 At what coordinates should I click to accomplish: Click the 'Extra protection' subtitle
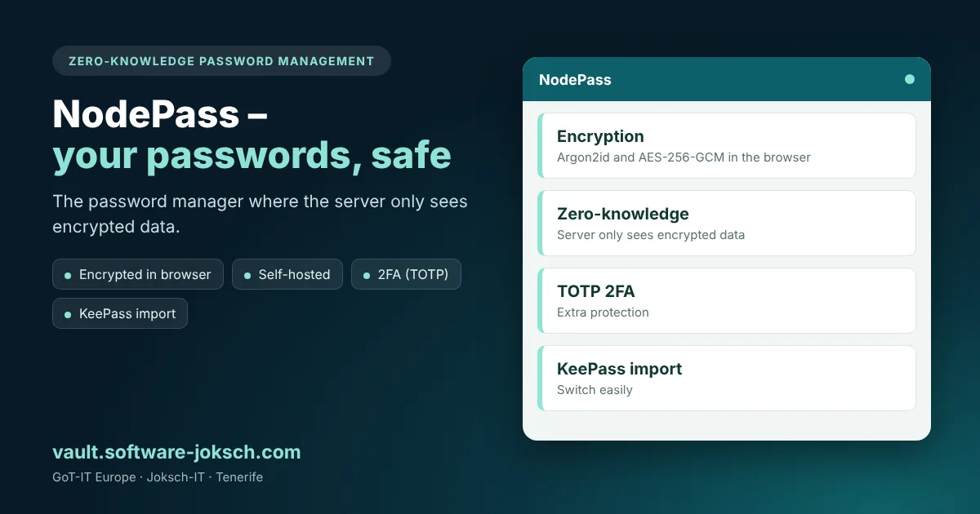tap(603, 312)
